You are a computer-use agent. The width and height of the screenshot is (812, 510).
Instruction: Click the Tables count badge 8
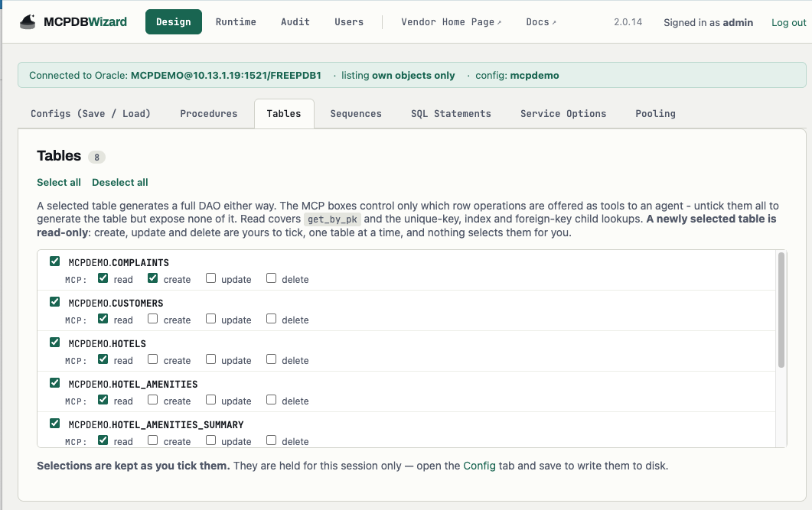click(96, 157)
